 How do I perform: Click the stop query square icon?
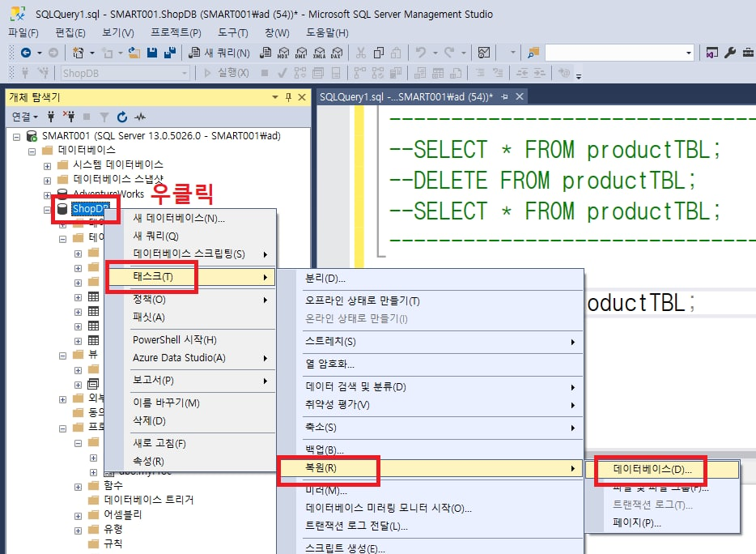click(x=264, y=74)
